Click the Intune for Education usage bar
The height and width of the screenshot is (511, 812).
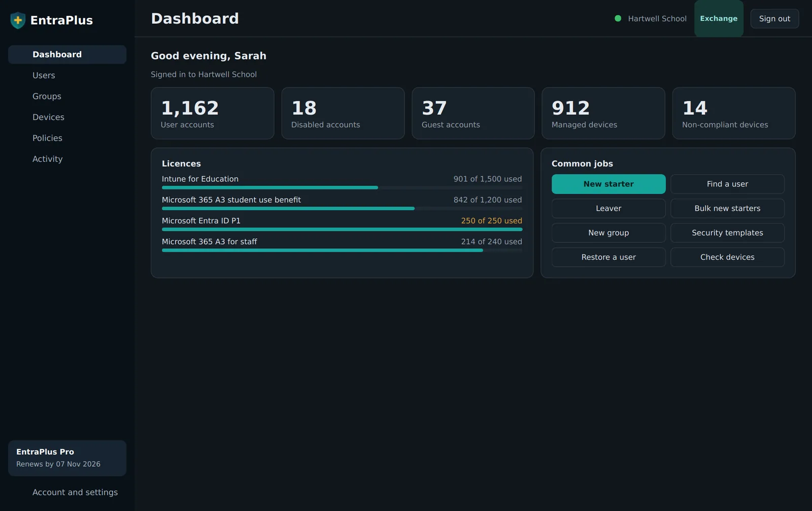[x=342, y=187]
